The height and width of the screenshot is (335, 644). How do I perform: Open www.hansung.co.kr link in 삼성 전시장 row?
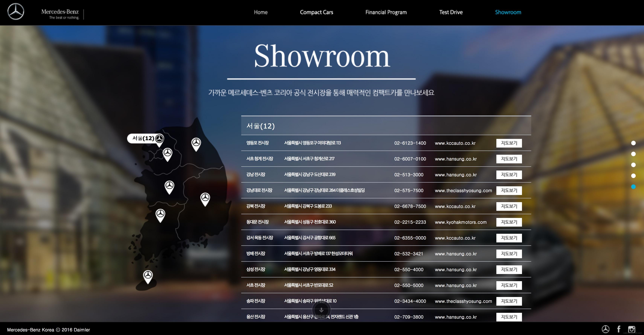[x=456, y=270]
